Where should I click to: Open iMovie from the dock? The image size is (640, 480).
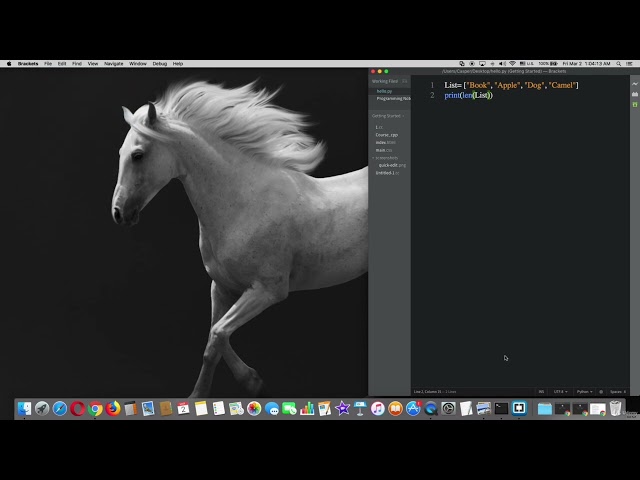[342, 408]
